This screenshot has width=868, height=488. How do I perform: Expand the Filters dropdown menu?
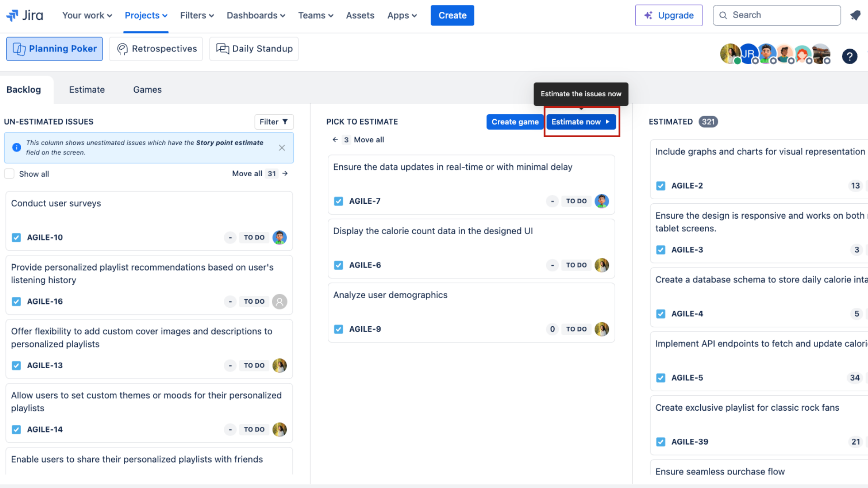[196, 15]
